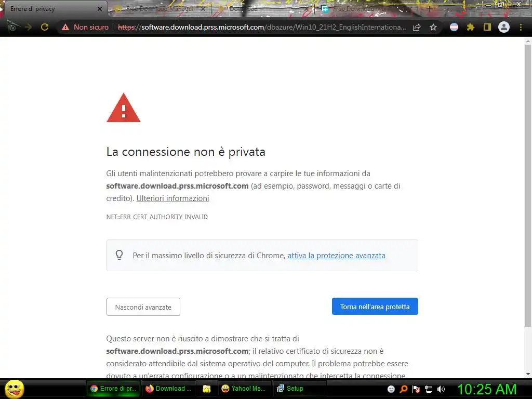Screen dimensions: 532x399
Task: Close the Errore di privacy tab
Action: (99, 9)
